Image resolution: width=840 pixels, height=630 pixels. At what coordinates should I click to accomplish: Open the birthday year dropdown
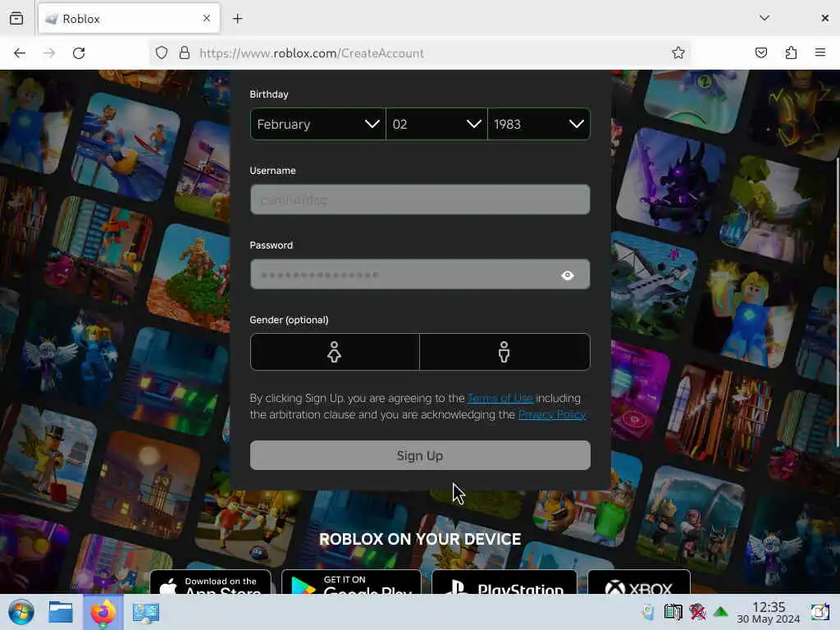click(x=539, y=125)
